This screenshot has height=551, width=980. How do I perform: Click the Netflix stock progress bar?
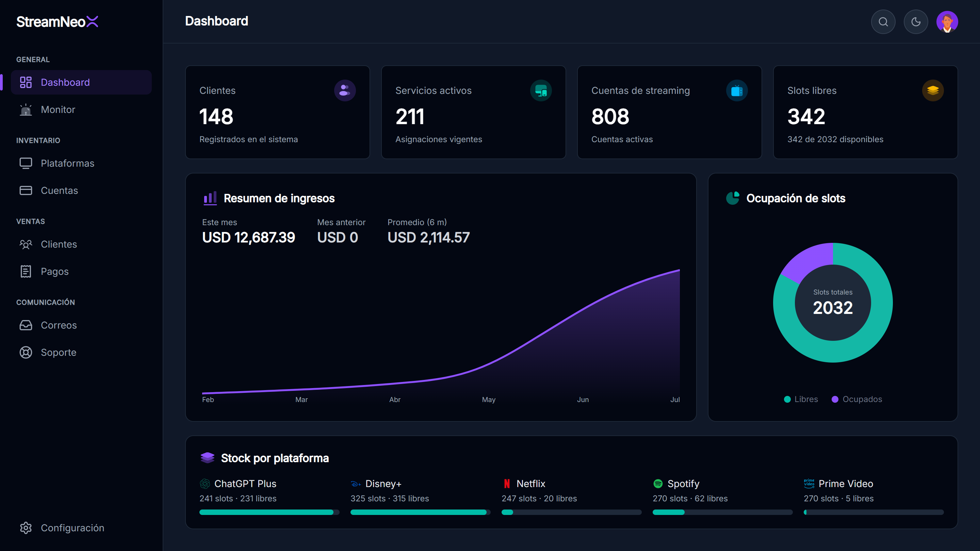tap(571, 512)
